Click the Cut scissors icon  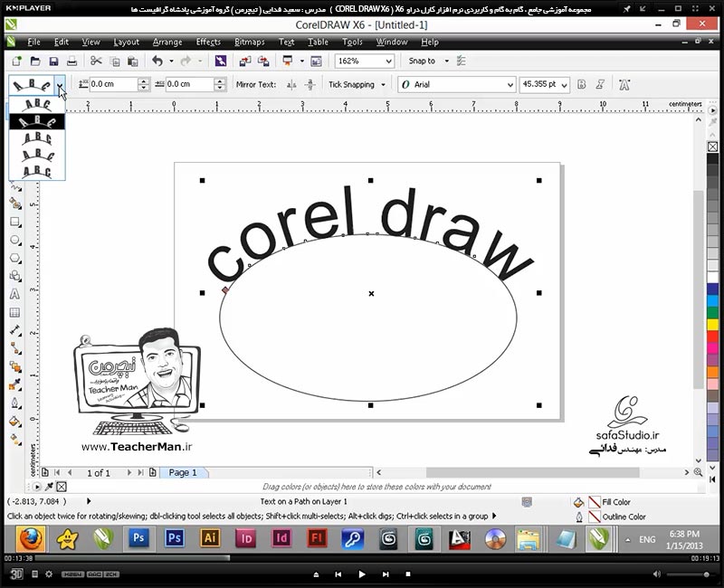[x=96, y=61]
